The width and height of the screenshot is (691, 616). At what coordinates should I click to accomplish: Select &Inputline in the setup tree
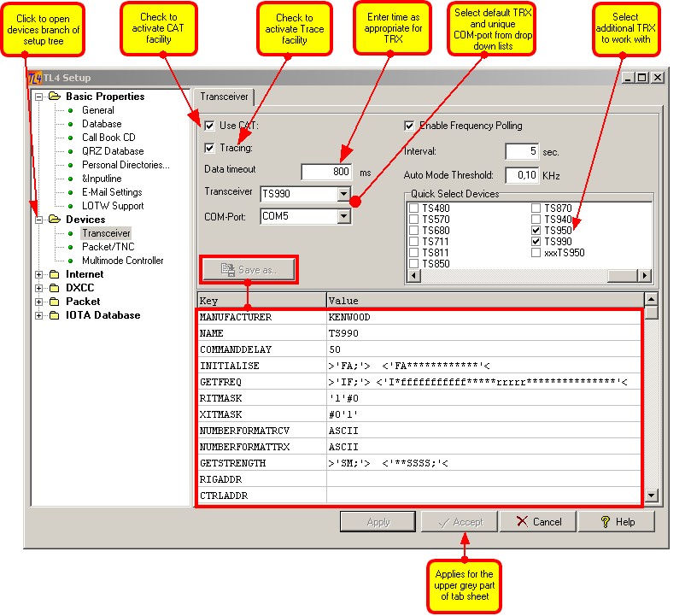tap(102, 179)
